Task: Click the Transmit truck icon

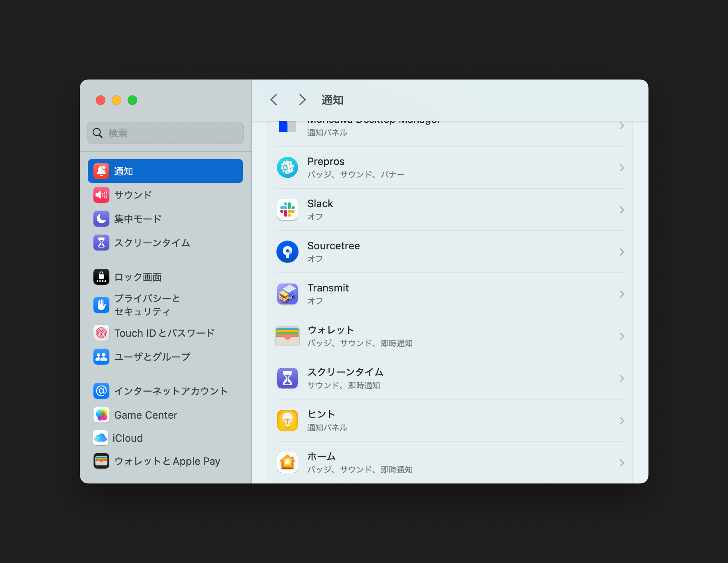Action: [287, 294]
